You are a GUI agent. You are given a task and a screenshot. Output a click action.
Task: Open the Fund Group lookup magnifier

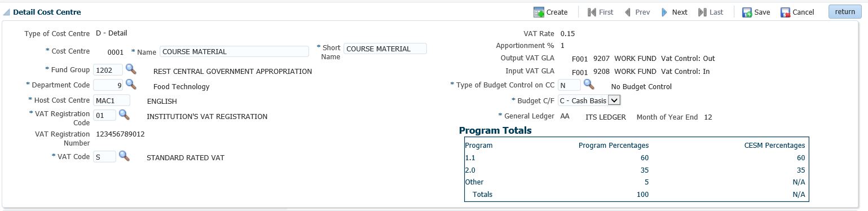tap(131, 69)
